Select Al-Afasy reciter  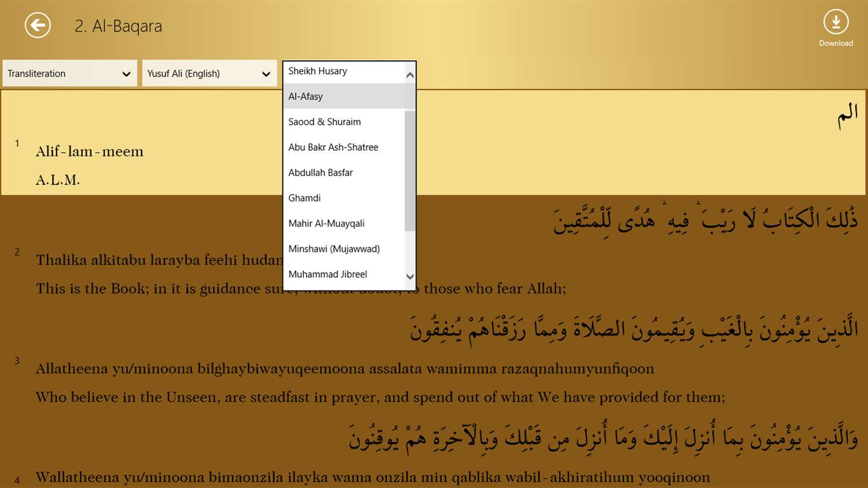tap(344, 96)
